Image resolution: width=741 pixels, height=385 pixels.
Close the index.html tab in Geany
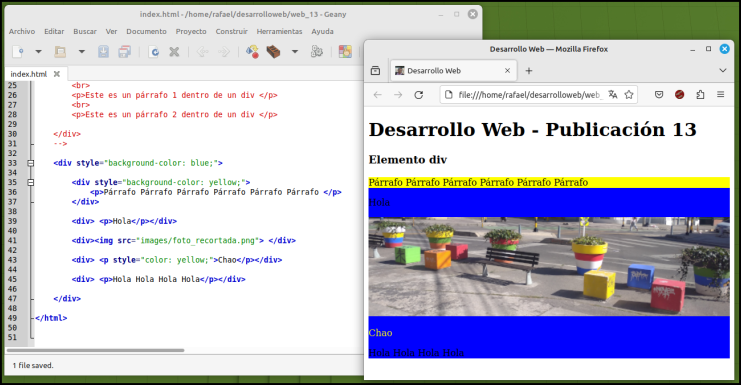pyautogui.click(x=57, y=74)
